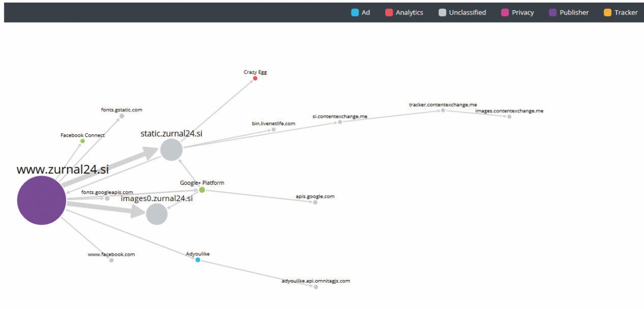Screen dimensions: 644x309
Task: Click the images.contentexchange.me text label
Action: tap(509, 111)
